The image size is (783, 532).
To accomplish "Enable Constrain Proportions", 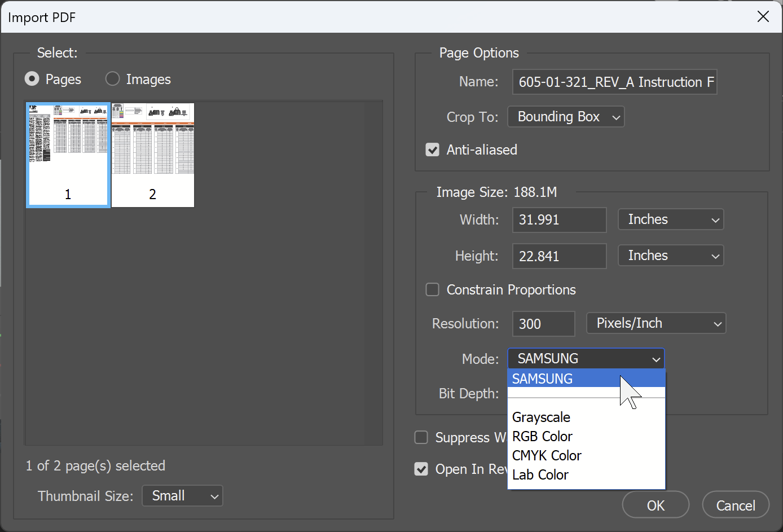I will click(432, 289).
